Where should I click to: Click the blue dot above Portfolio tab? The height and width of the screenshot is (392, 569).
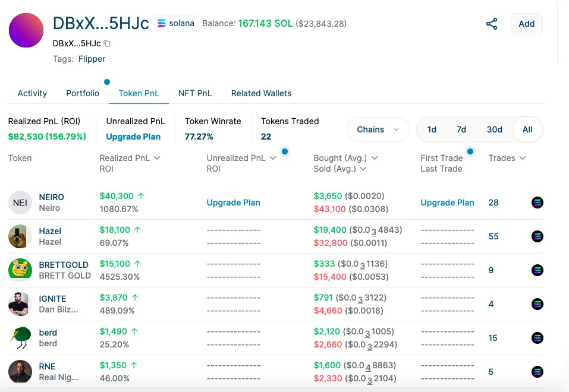click(x=106, y=82)
